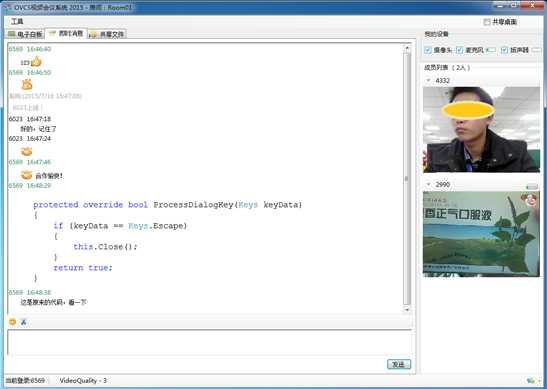Image resolution: width=547 pixels, height=389 pixels.
Task: Toggle the 麦克风 microphone checkbox
Action: (x=460, y=50)
